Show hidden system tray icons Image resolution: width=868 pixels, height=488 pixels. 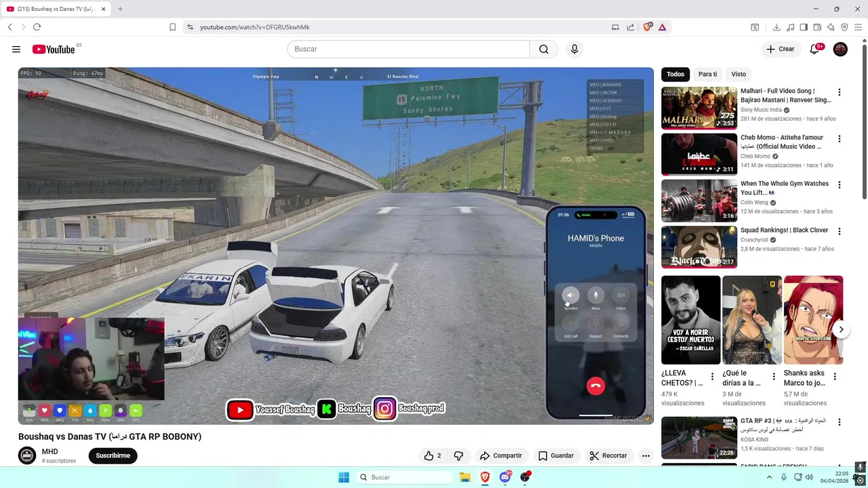click(x=769, y=477)
